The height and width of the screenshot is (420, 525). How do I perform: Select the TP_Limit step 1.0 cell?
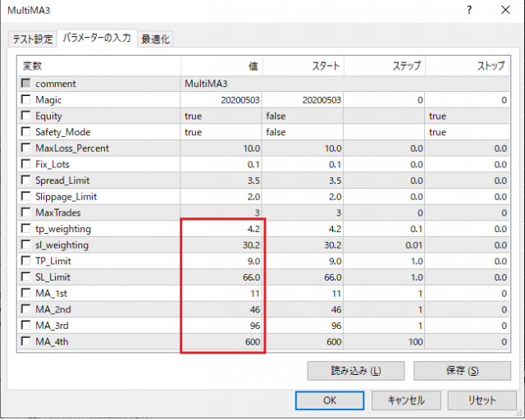pyautogui.click(x=385, y=261)
